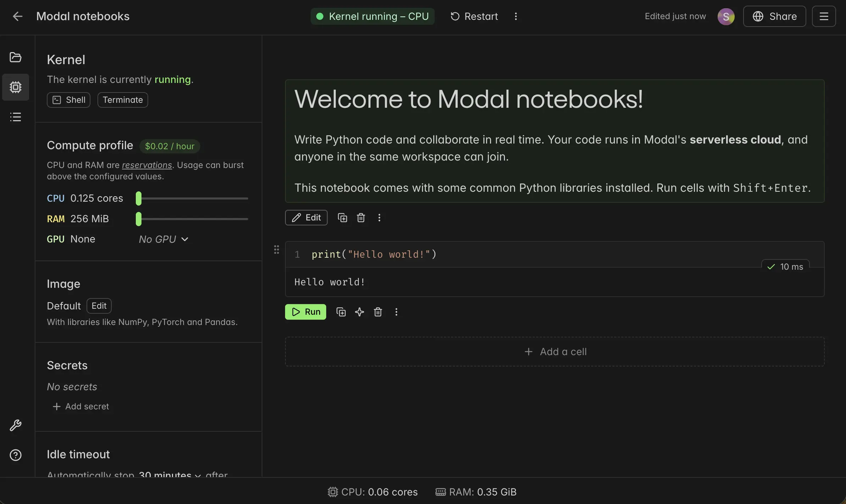The width and height of the screenshot is (846, 504).
Task: Adjust the CPU cores slider
Action: (192, 198)
